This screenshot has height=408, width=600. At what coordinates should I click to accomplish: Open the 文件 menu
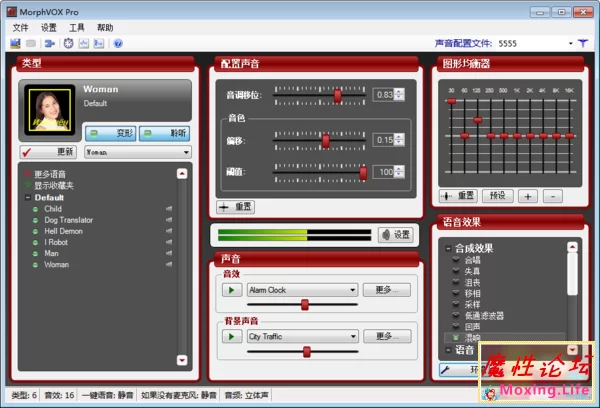[21, 28]
